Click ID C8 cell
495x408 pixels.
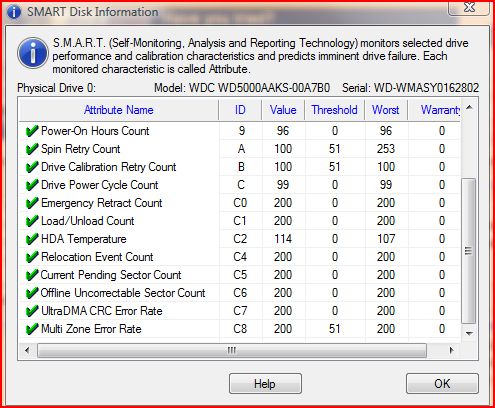(x=240, y=329)
